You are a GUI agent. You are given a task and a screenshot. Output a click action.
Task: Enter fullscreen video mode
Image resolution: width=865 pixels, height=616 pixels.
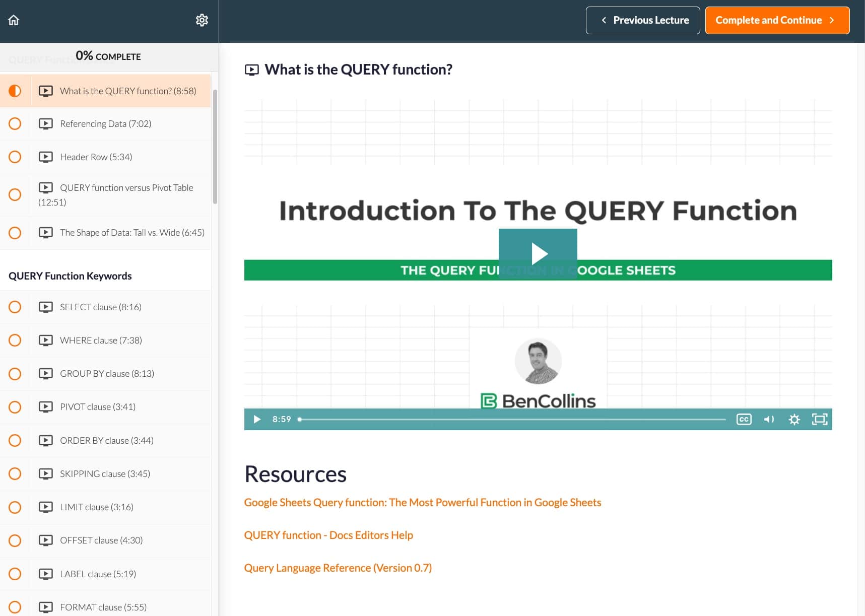tap(819, 419)
